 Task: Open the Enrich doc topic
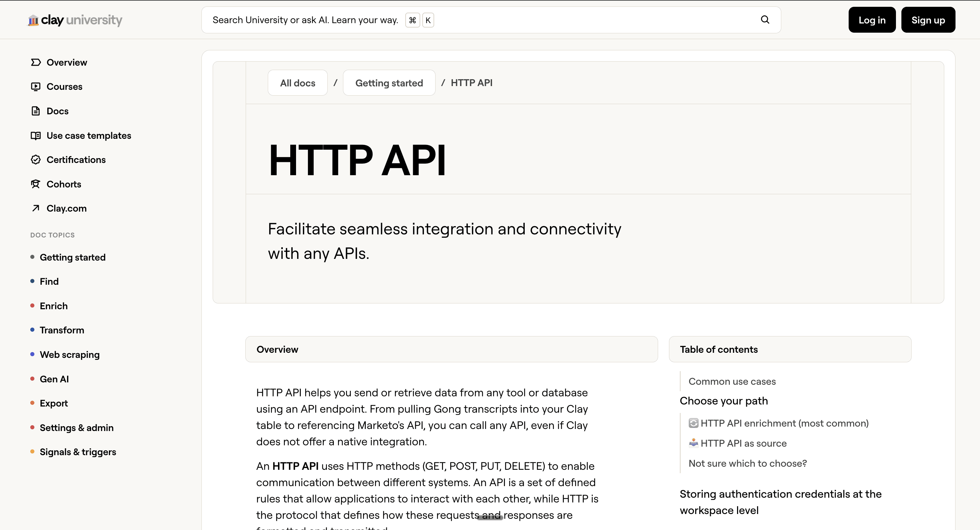54,306
